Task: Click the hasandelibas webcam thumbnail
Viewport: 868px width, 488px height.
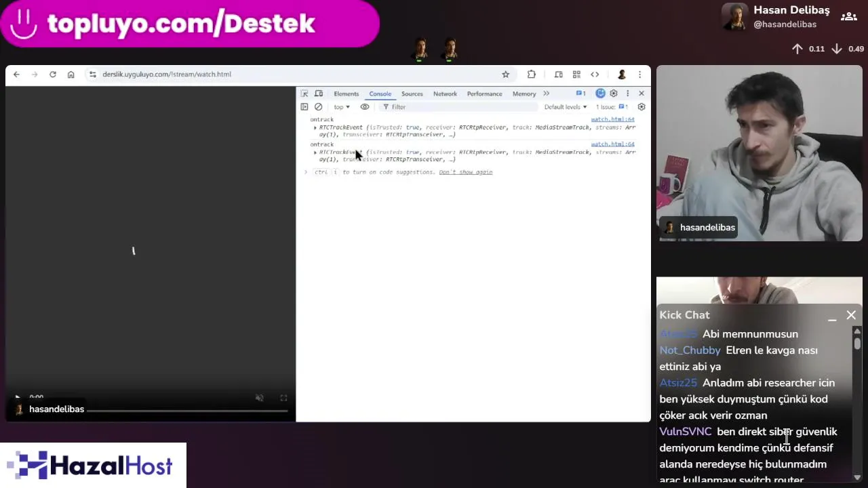Action: click(x=759, y=153)
